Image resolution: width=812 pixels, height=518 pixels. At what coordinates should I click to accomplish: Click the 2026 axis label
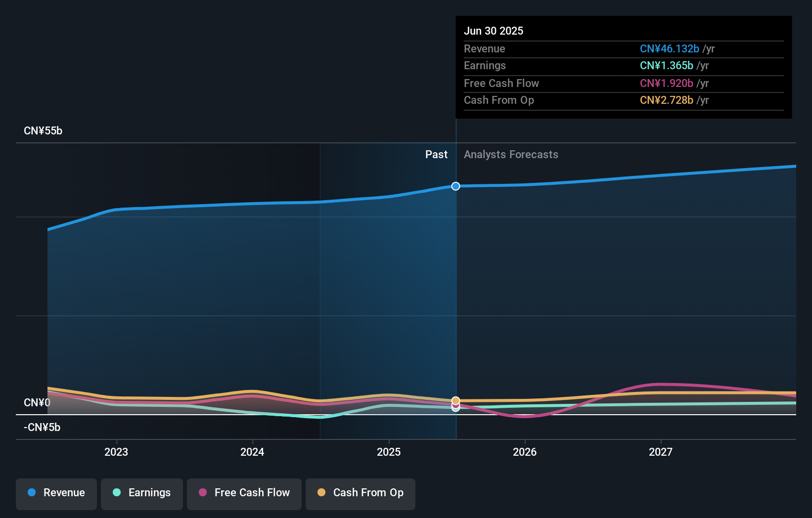pyautogui.click(x=525, y=451)
